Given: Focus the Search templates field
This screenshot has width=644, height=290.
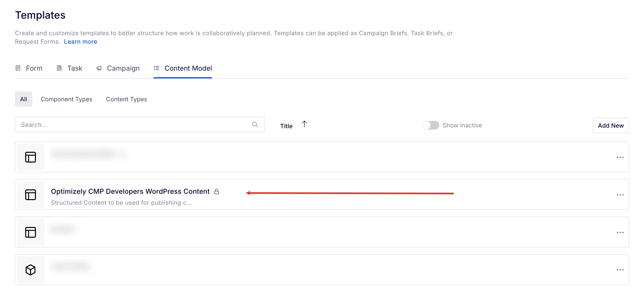Looking at the screenshot, I should pyautogui.click(x=140, y=124).
